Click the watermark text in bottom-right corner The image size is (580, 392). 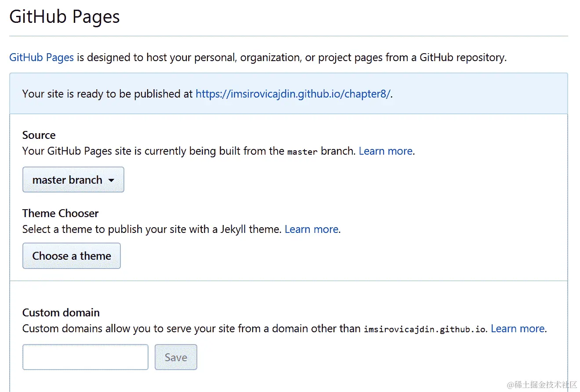541,385
